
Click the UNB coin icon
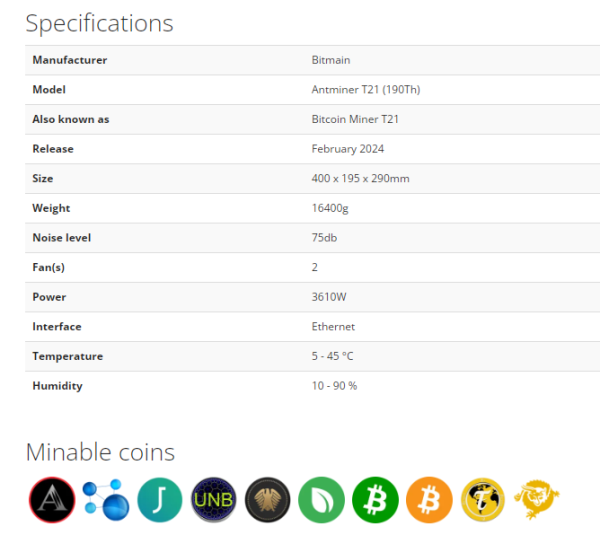coord(214,500)
